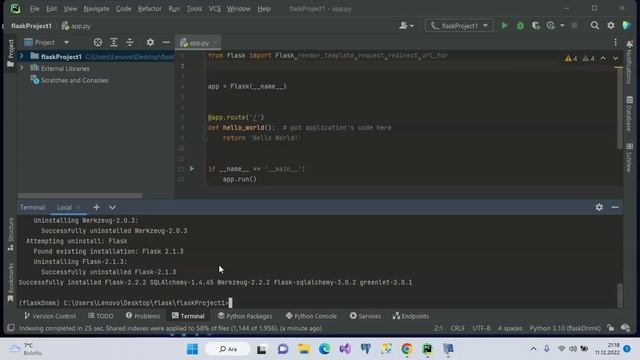Image resolution: width=640 pixels, height=360 pixels.
Task: Collapse all in Project panel
Action: (130, 42)
